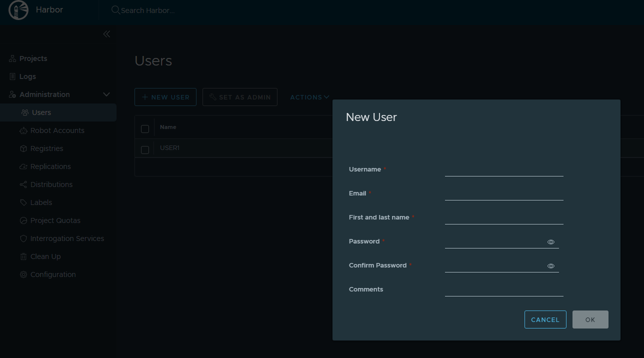This screenshot has width=644, height=358.
Task: Collapse the sidebar with double-chevron
Action: (106, 34)
